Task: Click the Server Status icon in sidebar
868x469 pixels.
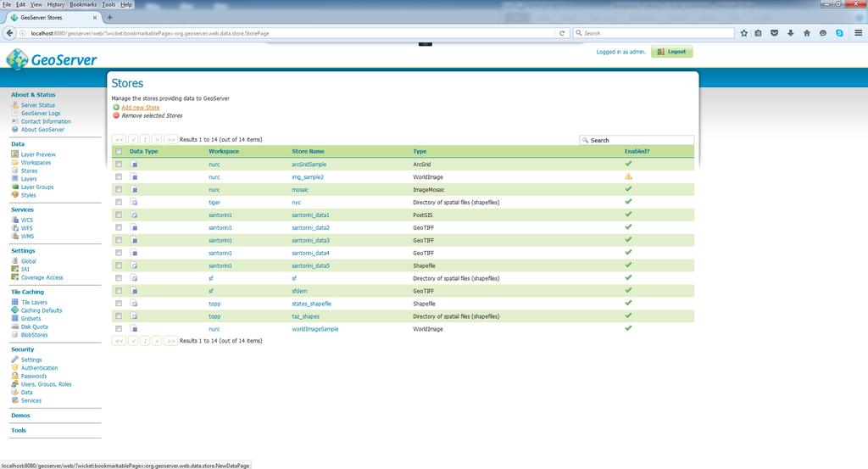Action: [x=15, y=104]
